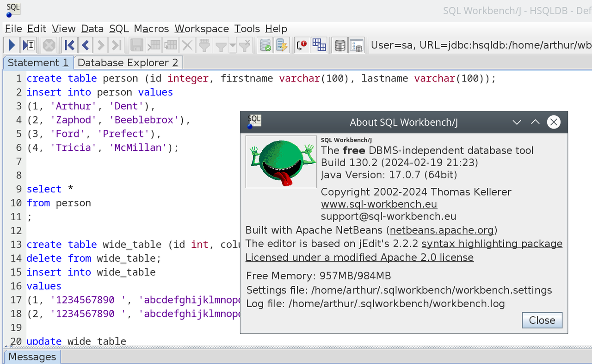
Task: Visit the www.sql-workbench.eu link
Action: (378, 204)
